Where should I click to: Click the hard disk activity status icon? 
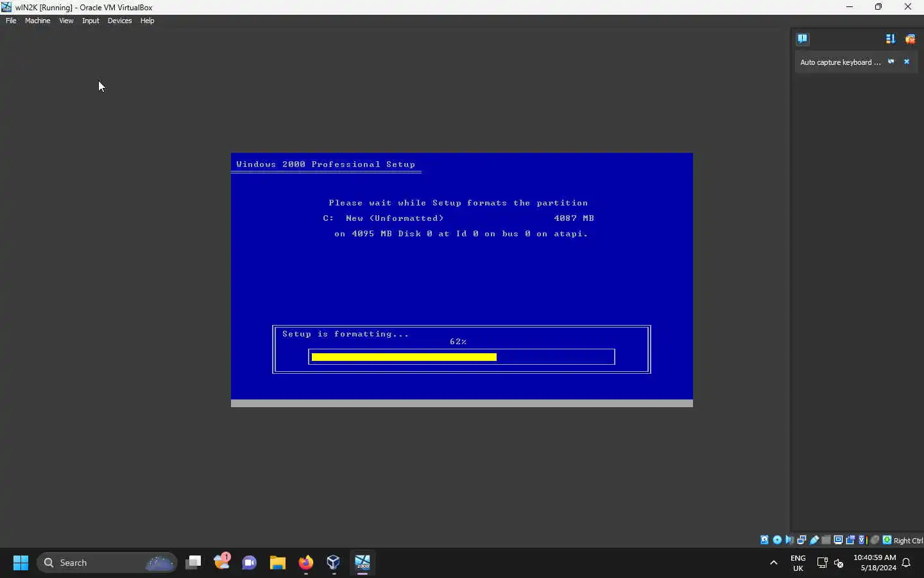(x=764, y=540)
